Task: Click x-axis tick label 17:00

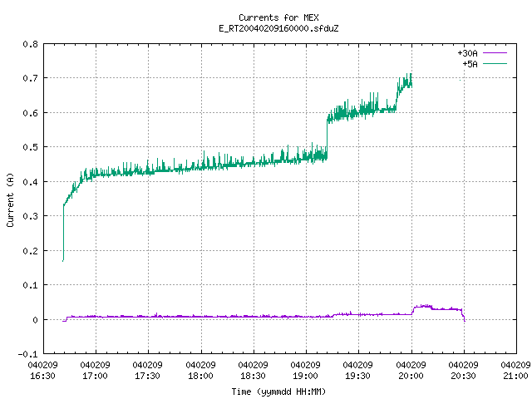Action: point(95,376)
